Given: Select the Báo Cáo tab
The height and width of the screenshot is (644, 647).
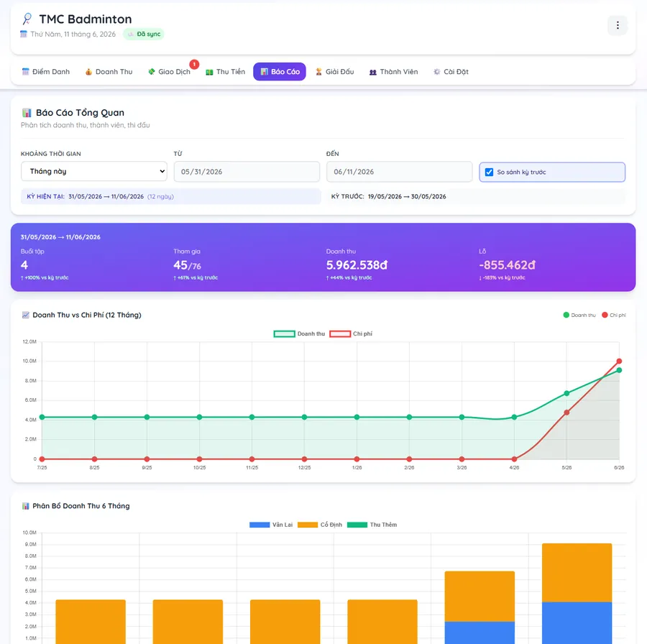Looking at the screenshot, I should point(280,72).
